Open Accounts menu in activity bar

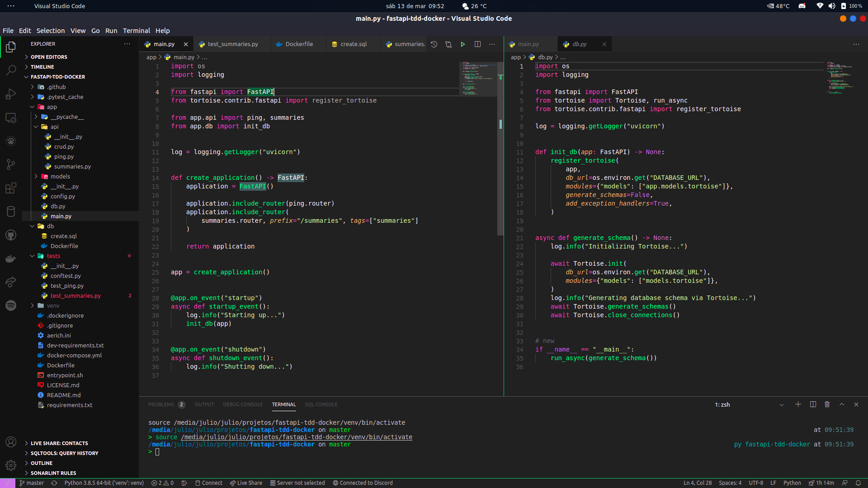[x=11, y=442]
